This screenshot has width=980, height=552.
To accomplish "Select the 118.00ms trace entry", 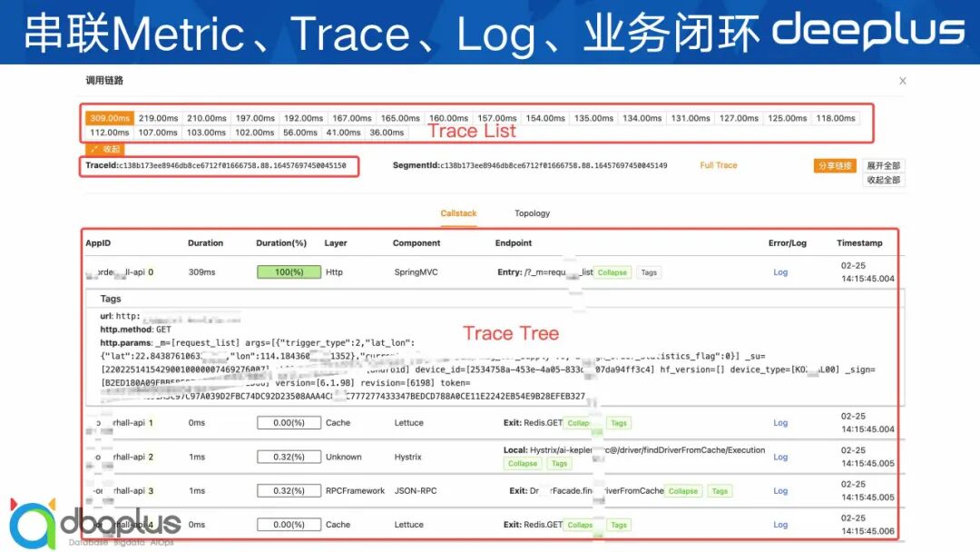I will (836, 117).
